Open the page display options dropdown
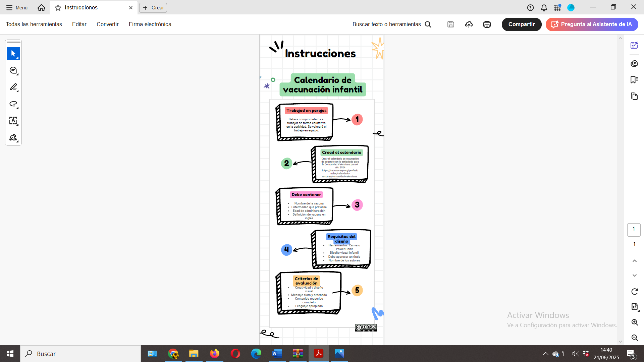644x362 pixels. pos(634,307)
